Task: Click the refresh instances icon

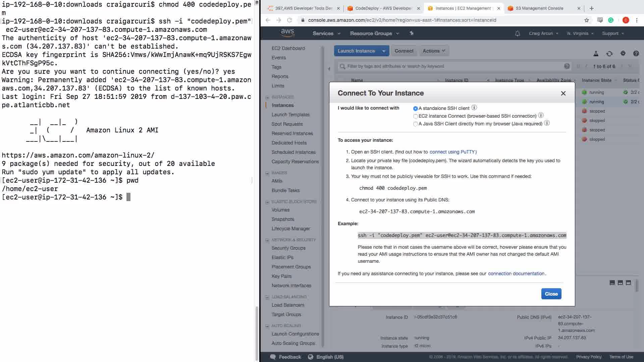Action: coord(609,54)
